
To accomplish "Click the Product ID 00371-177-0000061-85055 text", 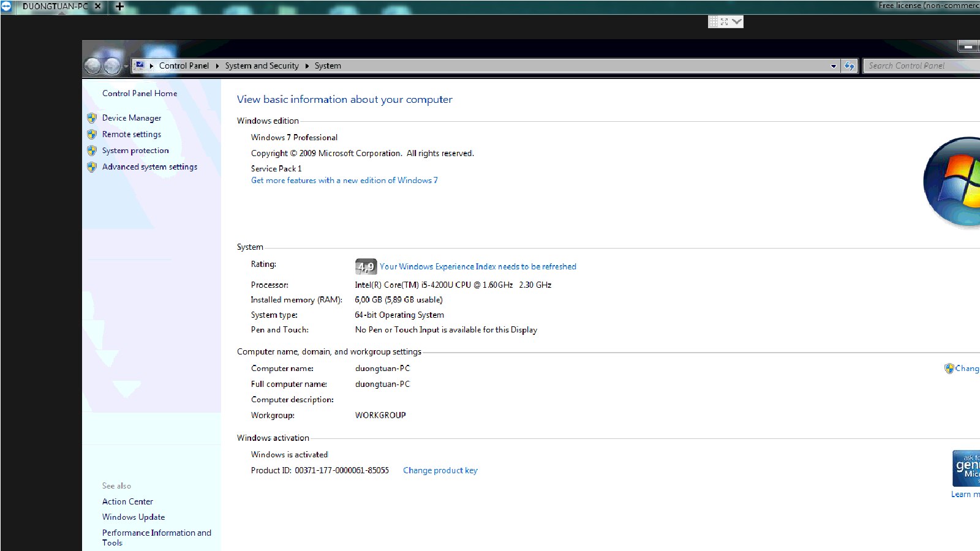I will click(320, 470).
